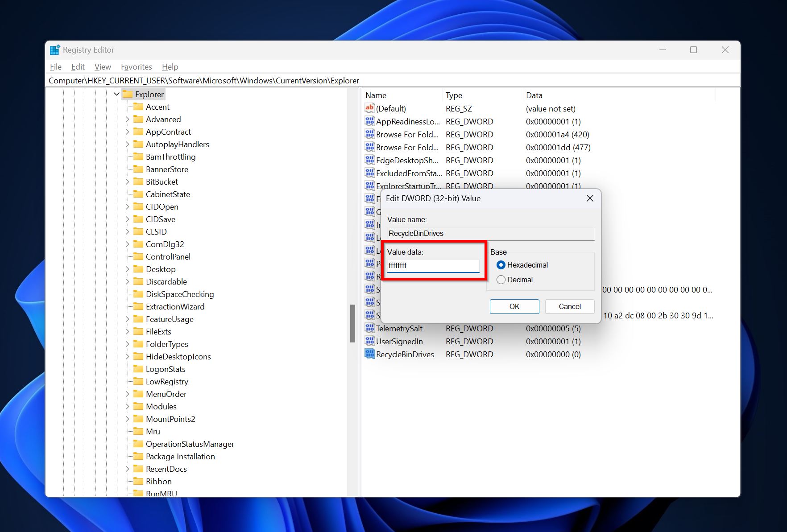Click the Mru folder icon

tap(138, 431)
